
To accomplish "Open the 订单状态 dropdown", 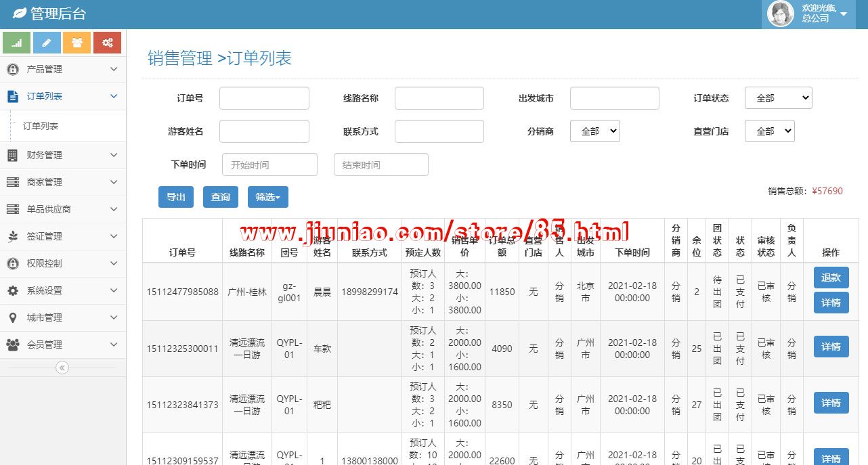I will pyautogui.click(x=778, y=98).
